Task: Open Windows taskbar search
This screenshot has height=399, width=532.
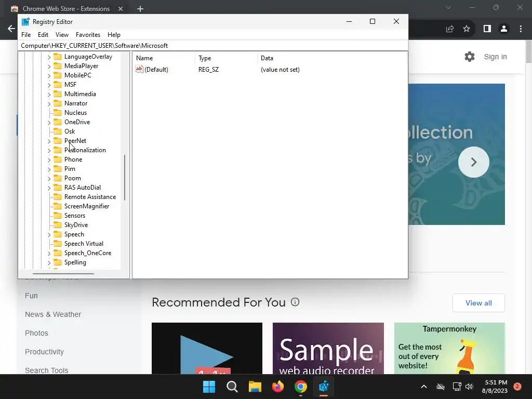Action: tap(232, 387)
